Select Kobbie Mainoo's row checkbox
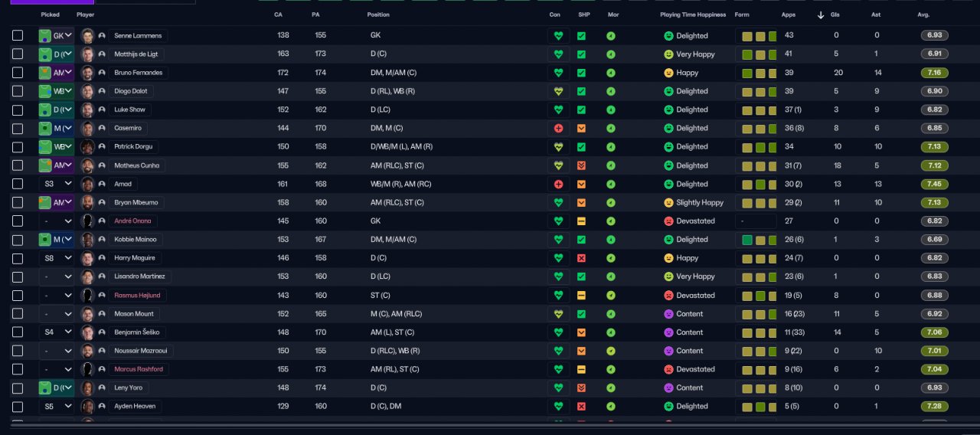The width and height of the screenshot is (980, 435). [x=18, y=240]
